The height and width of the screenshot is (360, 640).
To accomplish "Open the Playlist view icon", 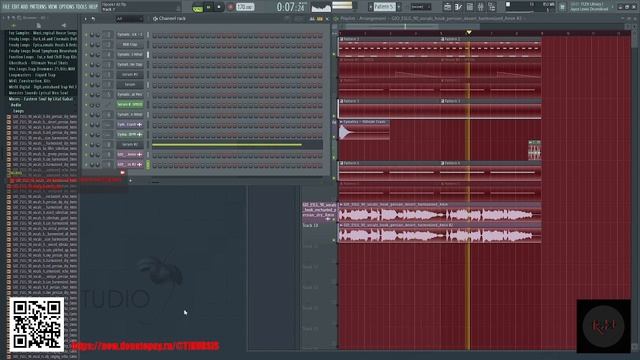I will tap(448, 7).
